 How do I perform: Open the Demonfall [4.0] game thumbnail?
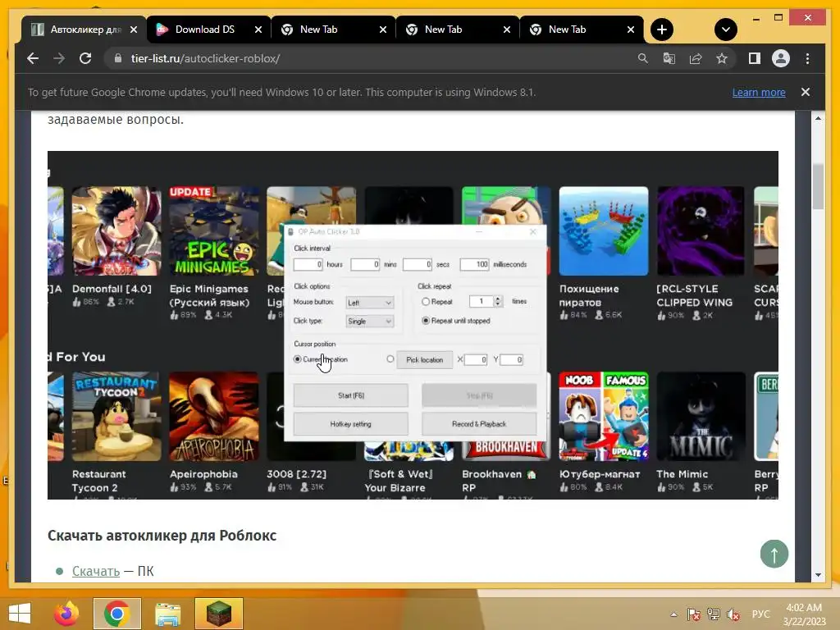click(x=116, y=231)
